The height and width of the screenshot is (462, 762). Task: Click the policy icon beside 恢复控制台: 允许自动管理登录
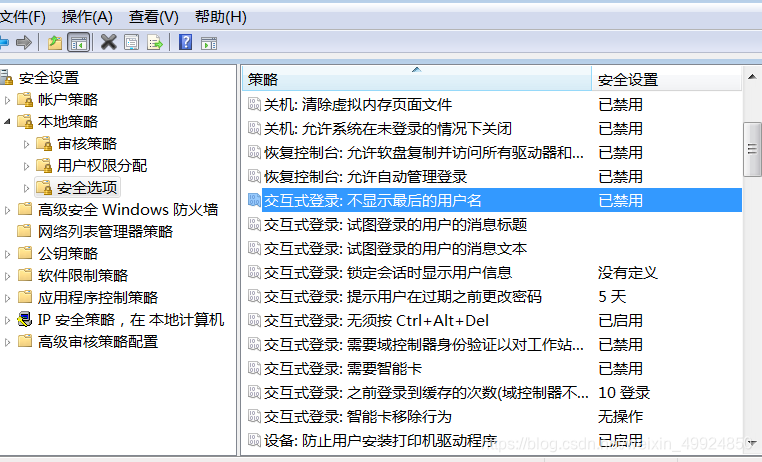(x=254, y=176)
